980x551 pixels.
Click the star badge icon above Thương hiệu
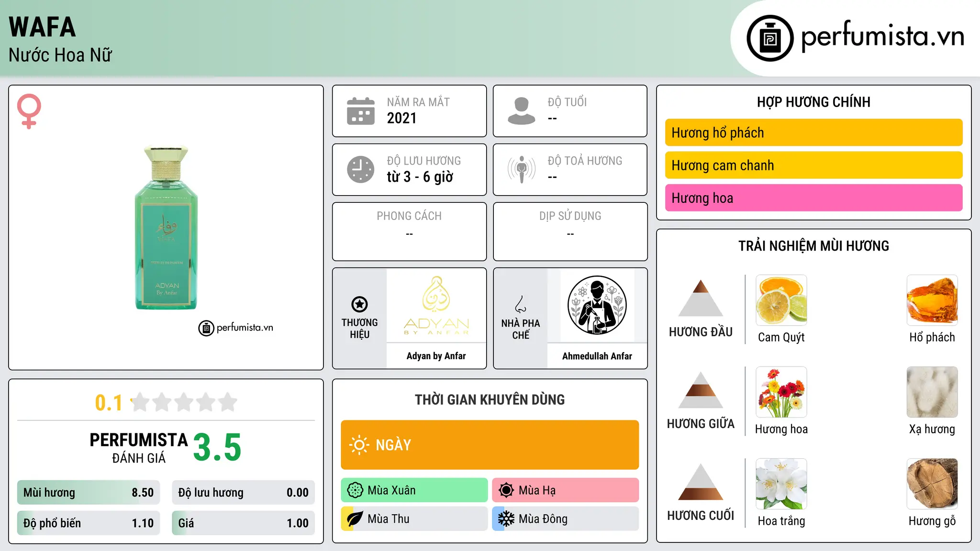click(x=359, y=304)
